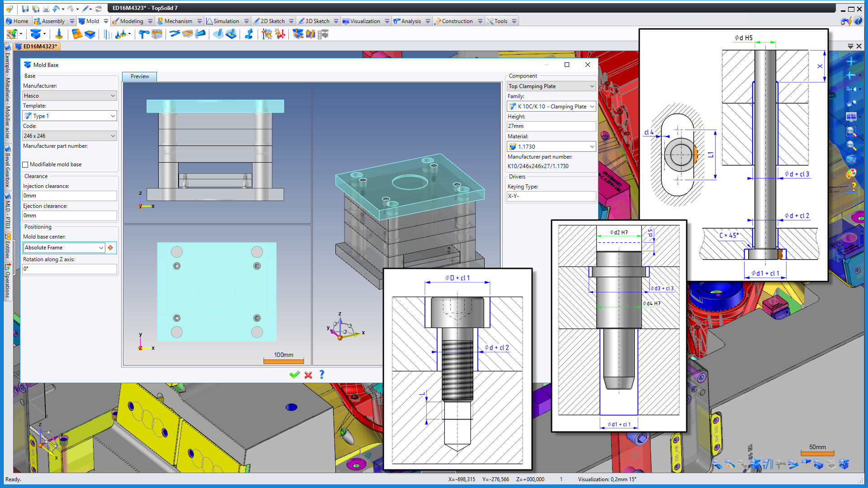This screenshot has height=488, width=868.
Task: Cancel Mold Base with red X
Action: 308,375
